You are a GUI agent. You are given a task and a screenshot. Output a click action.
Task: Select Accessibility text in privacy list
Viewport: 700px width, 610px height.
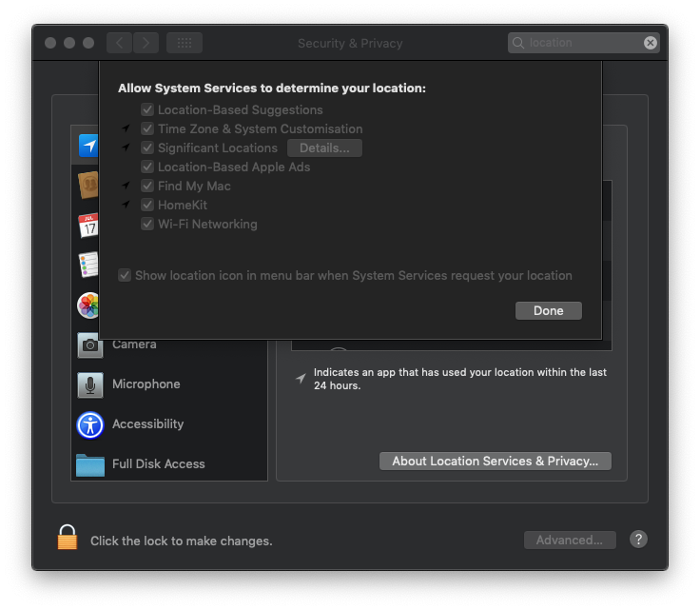click(x=147, y=423)
